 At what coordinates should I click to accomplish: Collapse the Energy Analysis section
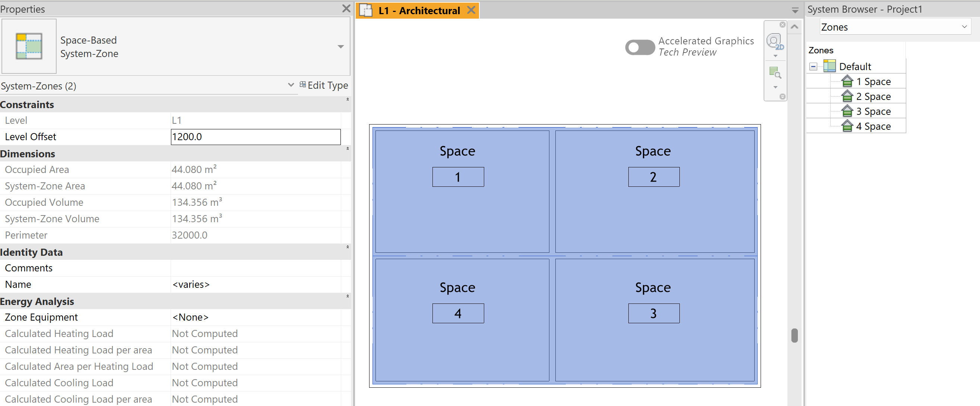(347, 296)
